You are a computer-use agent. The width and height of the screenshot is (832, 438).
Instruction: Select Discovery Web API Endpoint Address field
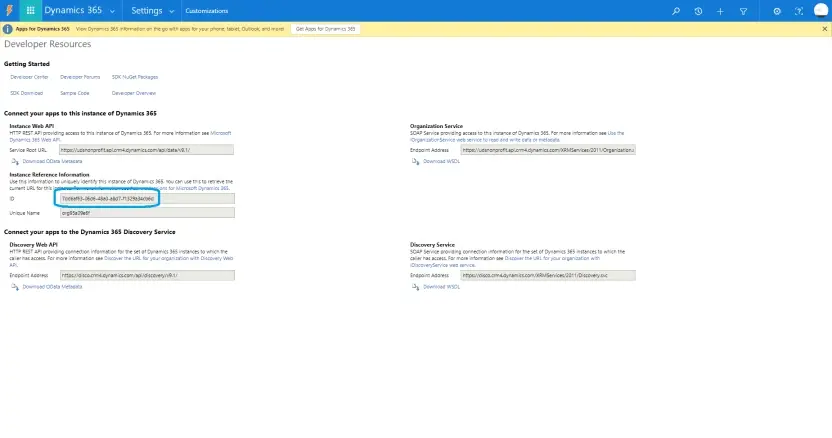(x=147, y=276)
